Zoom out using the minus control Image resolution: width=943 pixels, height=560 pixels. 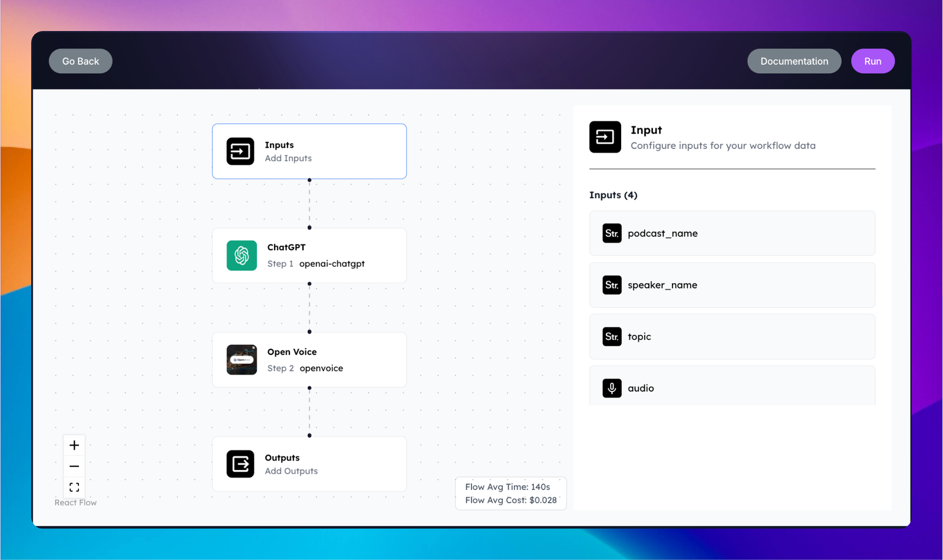point(74,466)
